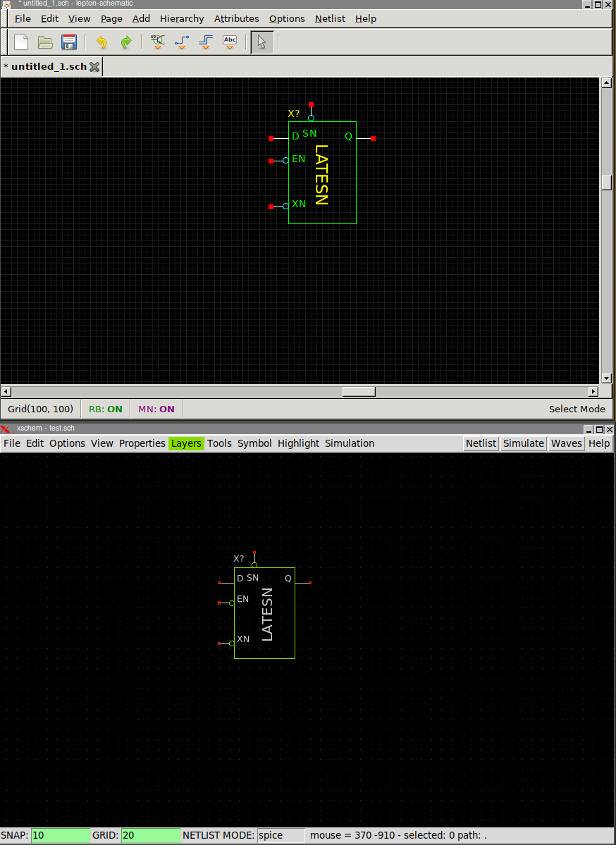Toggle rubber band RB: ON indicator
Screen dimensions: 616x845
tap(105, 409)
